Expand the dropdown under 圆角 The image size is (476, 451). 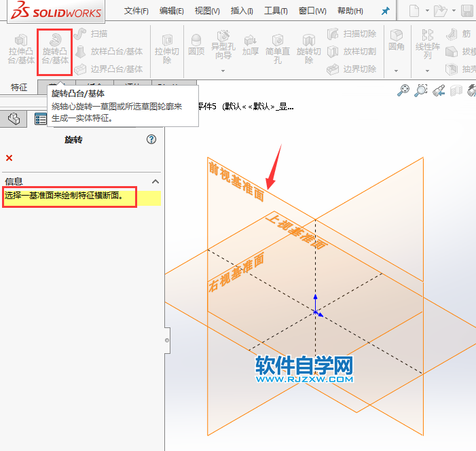[x=396, y=71]
